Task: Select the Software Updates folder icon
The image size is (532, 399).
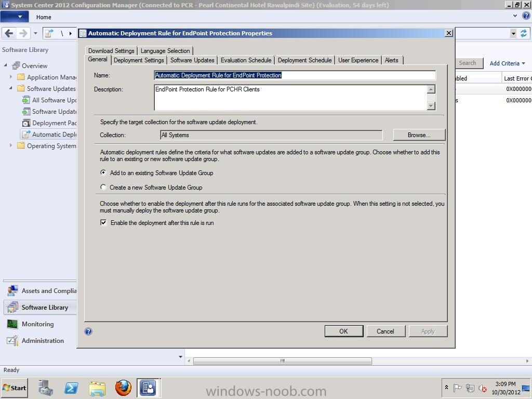Action: (21, 88)
